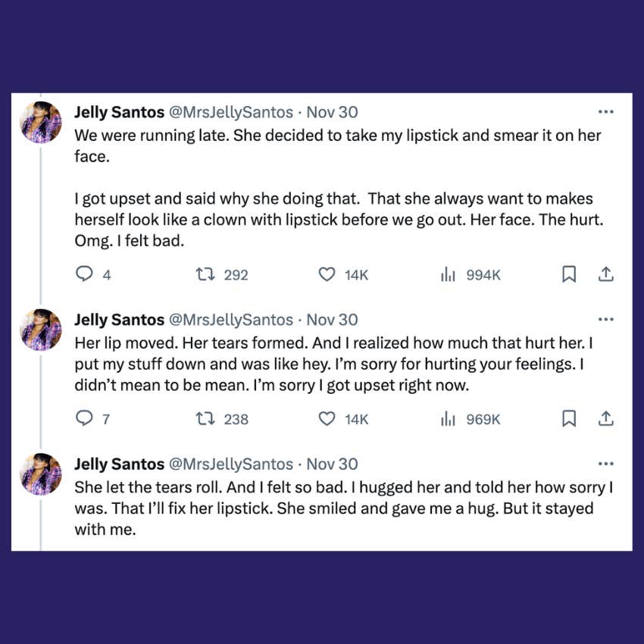Screen dimensions: 644x644
Task: Share the second tweet via upload icon
Action: (x=606, y=419)
